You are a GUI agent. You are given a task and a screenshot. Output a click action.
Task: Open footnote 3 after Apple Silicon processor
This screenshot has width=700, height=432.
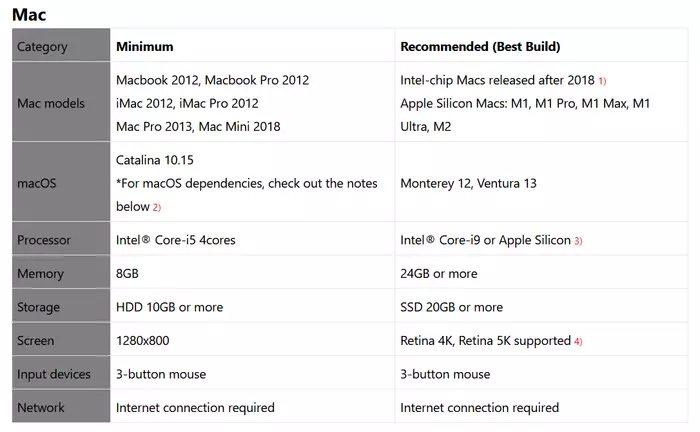point(578,241)
